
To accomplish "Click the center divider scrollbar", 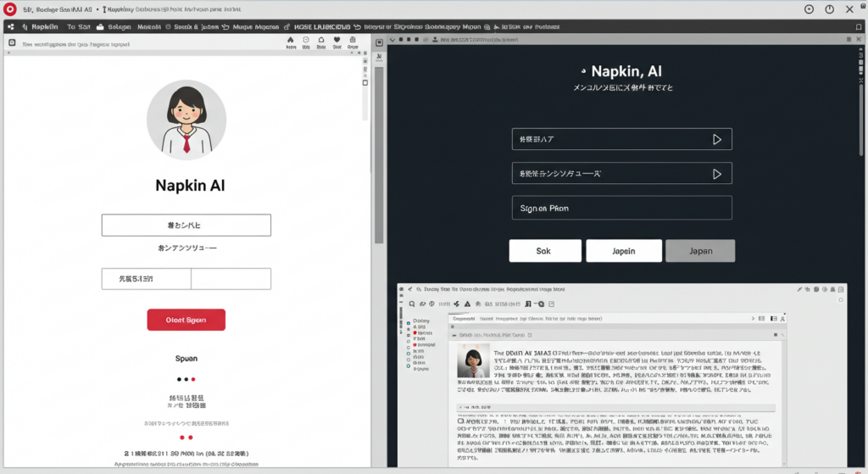I will point(379,155).
